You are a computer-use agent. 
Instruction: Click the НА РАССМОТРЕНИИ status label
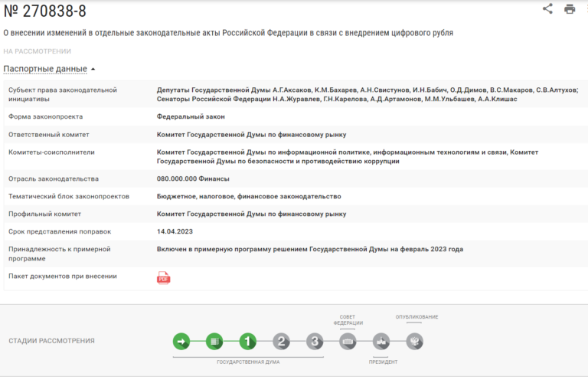[37, 51]
